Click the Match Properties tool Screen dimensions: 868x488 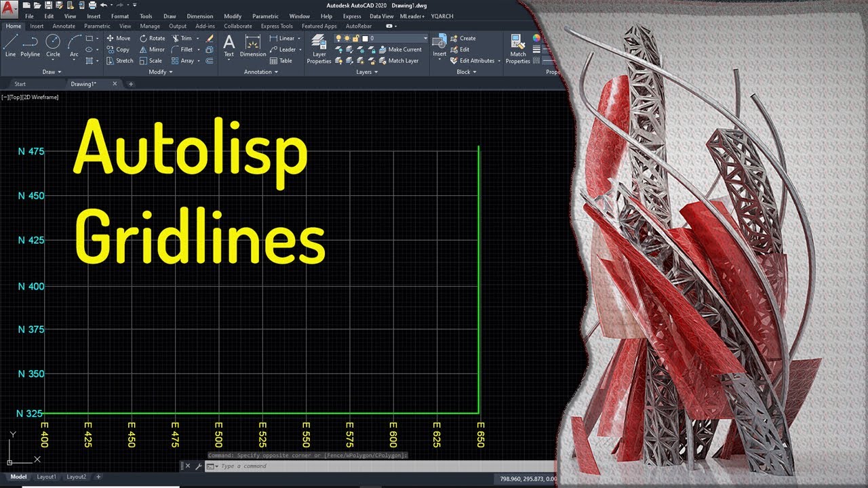(x=518, y=49)
